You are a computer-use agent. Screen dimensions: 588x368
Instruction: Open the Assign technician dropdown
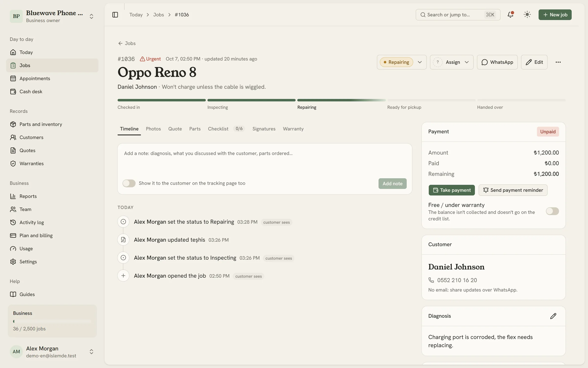452,62
